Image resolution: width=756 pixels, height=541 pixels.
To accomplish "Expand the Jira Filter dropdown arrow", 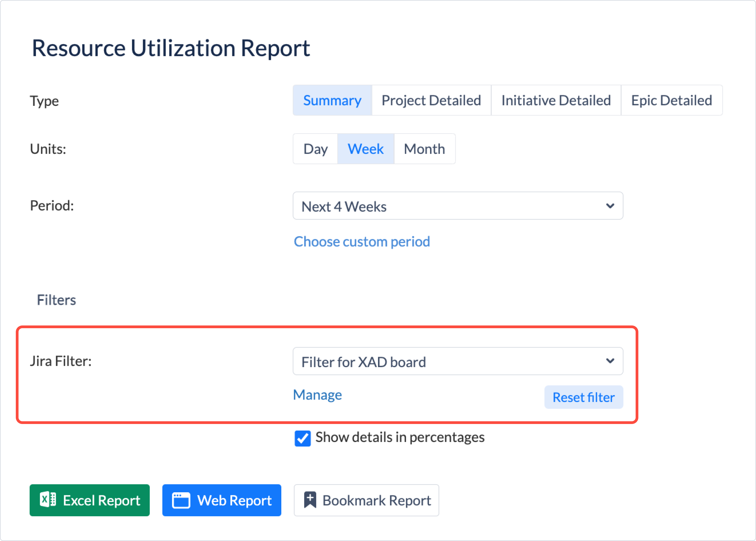I will tap(610, 361).
